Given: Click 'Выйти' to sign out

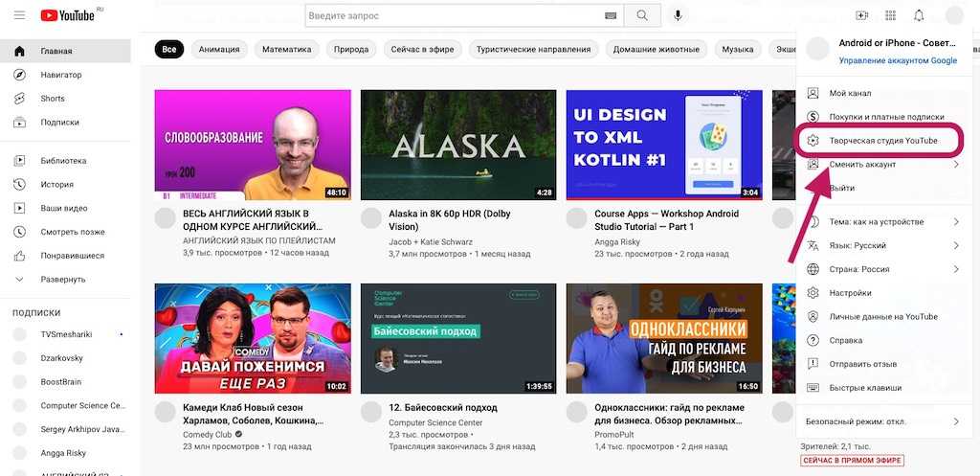Looking at the screenshot, I should pos(842,189).
